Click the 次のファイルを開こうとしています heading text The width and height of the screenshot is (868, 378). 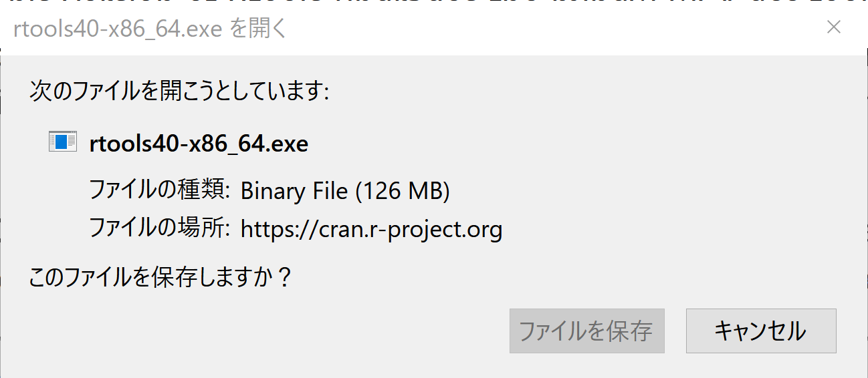179,91
